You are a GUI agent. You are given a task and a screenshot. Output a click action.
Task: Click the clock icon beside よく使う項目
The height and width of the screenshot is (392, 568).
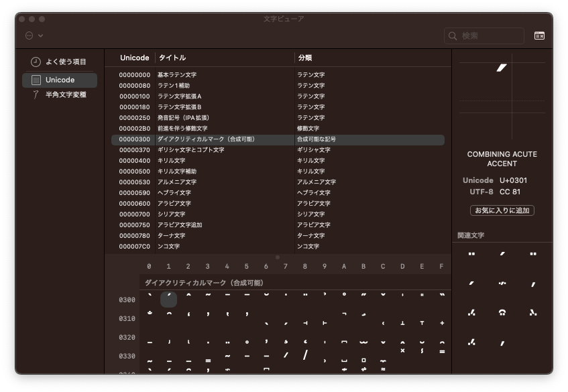[36, 62]
